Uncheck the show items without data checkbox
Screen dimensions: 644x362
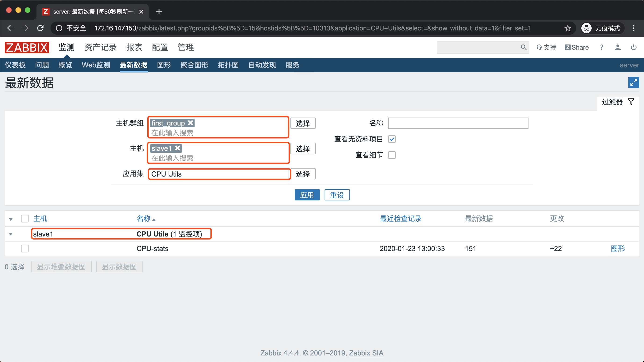coord(392,139)
